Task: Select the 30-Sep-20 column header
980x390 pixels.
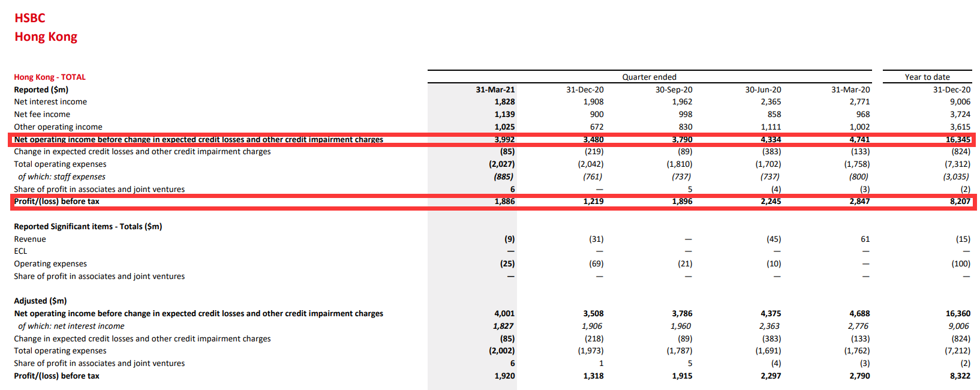Action: pyautogui.click(x=674, y=89)
